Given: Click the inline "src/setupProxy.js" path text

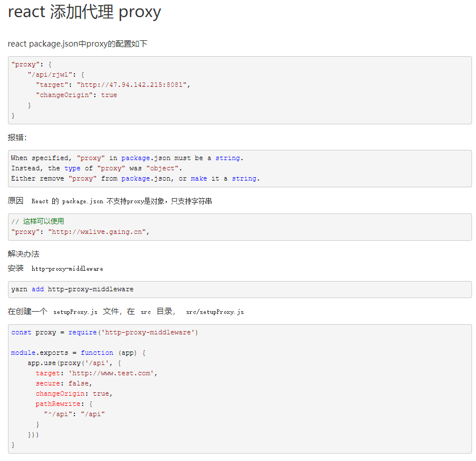Looking at the screenshot, I should click(215, 312).
